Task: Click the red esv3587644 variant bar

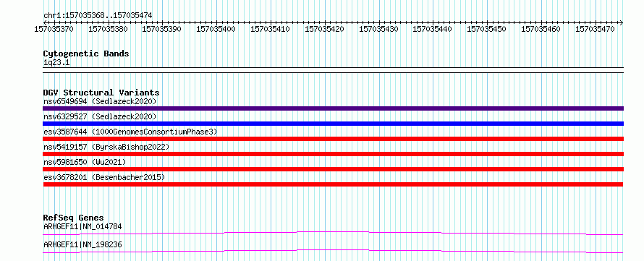Action: tap(333, 139)
